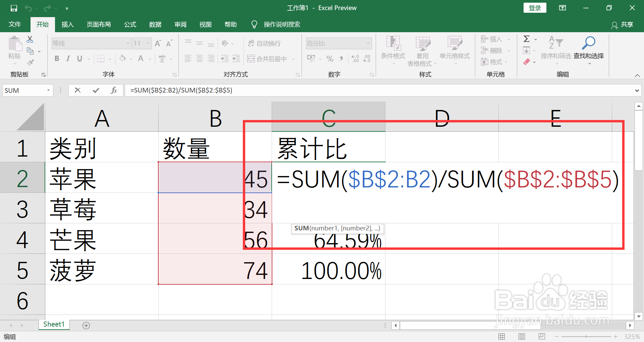Open number format dropdown (百分比)
This screenshot has height=342, width=644.
pyautogui.click(x=368, y=43)
